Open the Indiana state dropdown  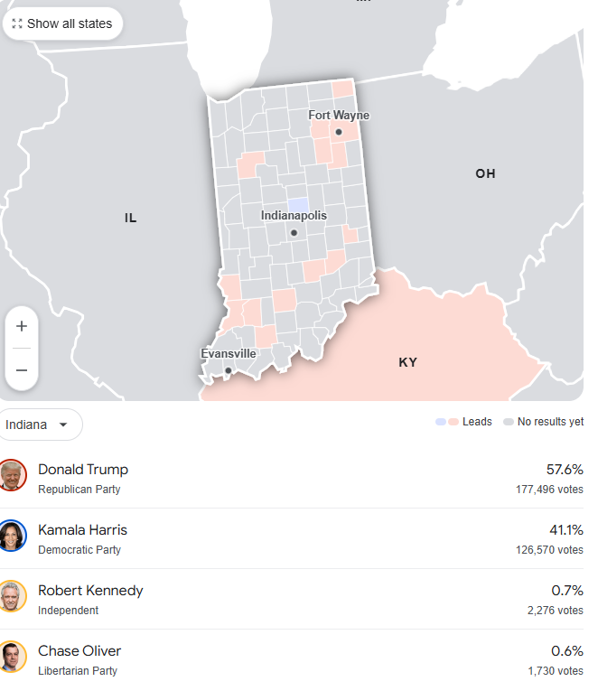point(38,425)
